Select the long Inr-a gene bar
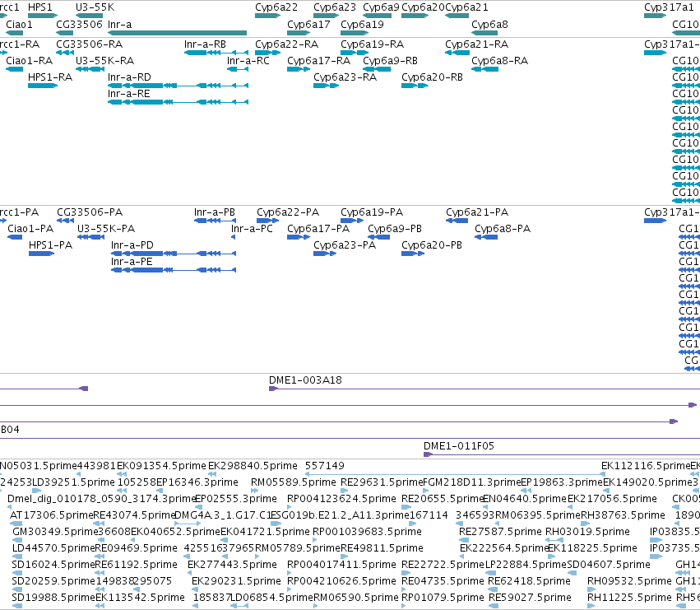 177,33
